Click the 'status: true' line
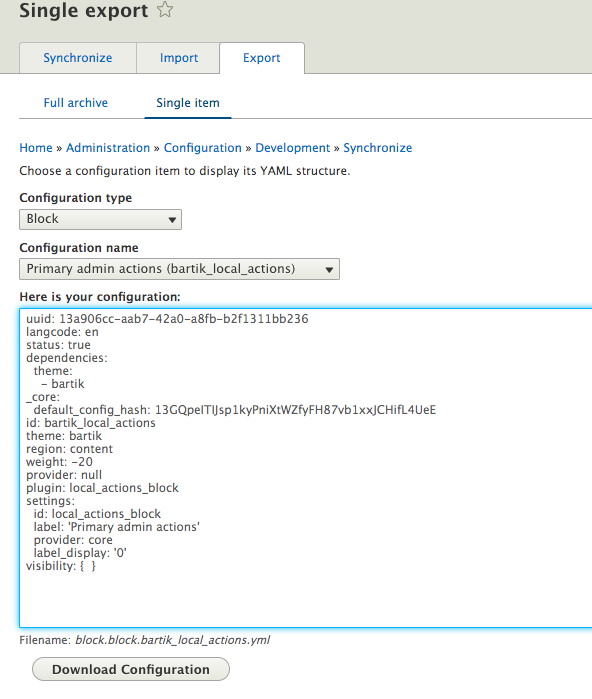This screenshot has height=699, width=592. (x=58, y=345)
